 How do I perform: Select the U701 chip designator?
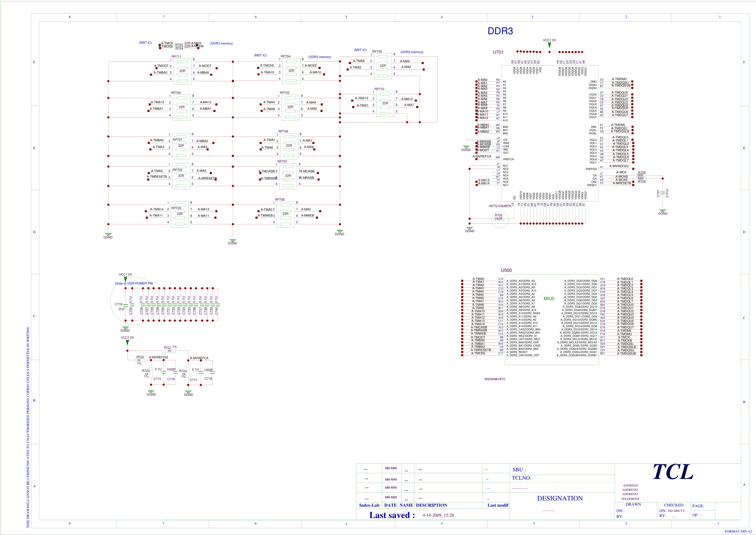pyautogui.click(x=498, y=52)
